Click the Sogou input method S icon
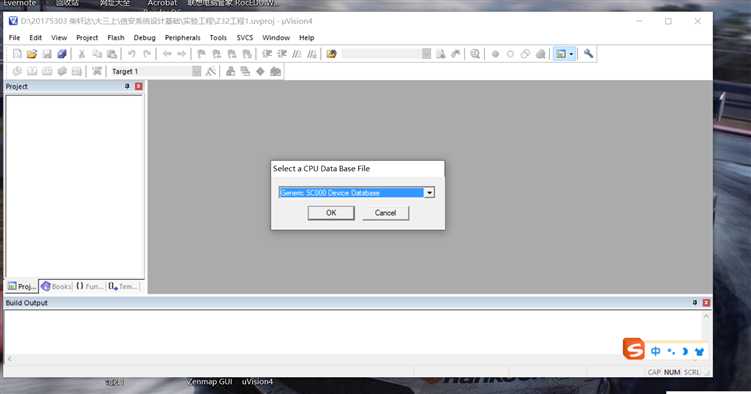The width and height of the screenshot is (751, 394). click(633, 349)
